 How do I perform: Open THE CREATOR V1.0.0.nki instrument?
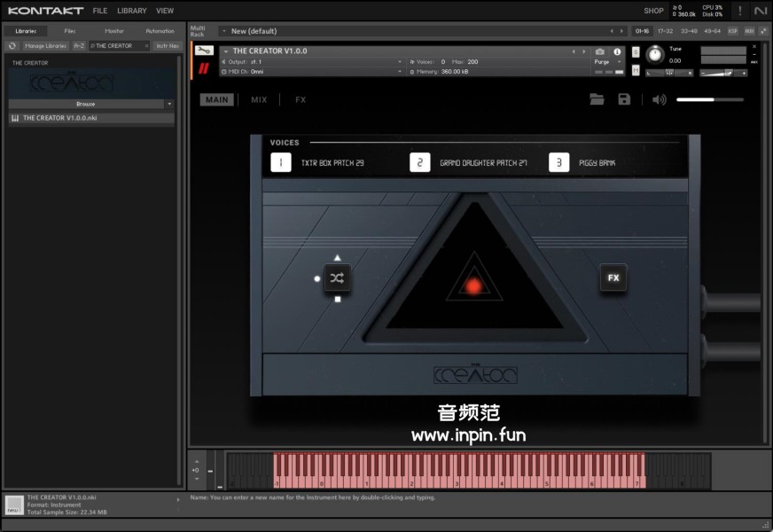pyautogui.click(x=91, y=118)
